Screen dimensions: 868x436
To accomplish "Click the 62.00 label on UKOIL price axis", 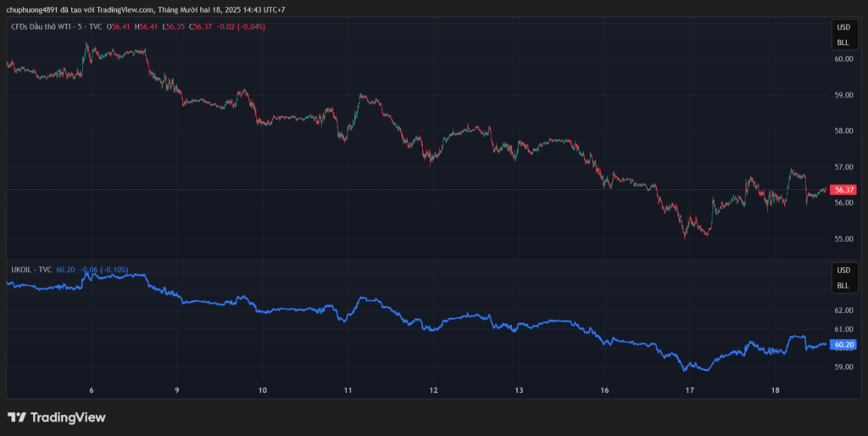I will coord(843,310).
